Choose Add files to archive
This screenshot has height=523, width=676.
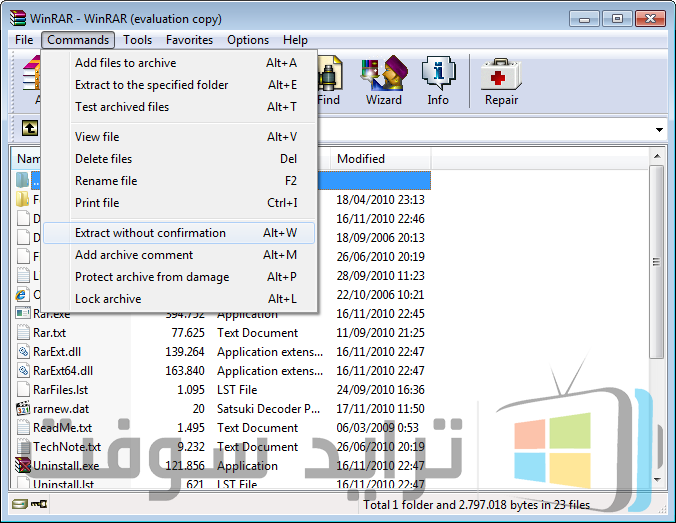179,63
